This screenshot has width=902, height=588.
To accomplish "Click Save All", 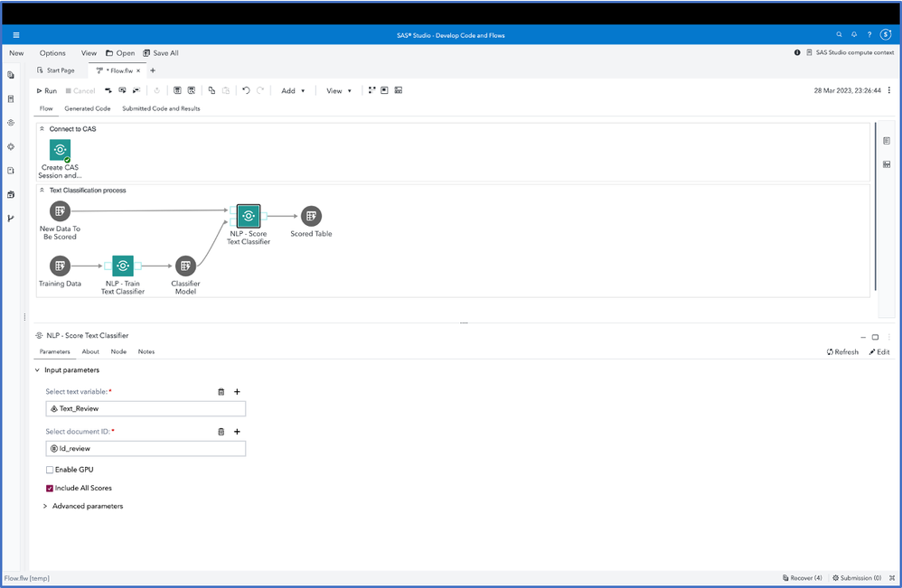I will (x=161, y=53).
